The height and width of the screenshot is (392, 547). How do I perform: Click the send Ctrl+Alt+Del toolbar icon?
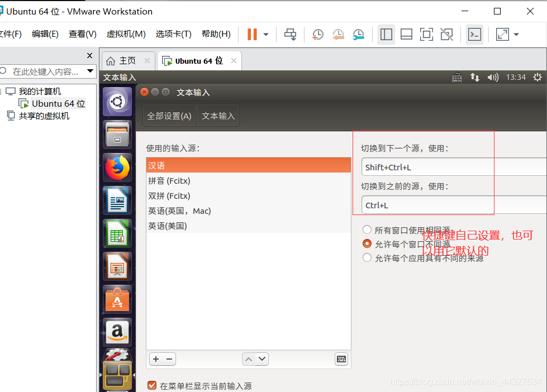[290, 34]
